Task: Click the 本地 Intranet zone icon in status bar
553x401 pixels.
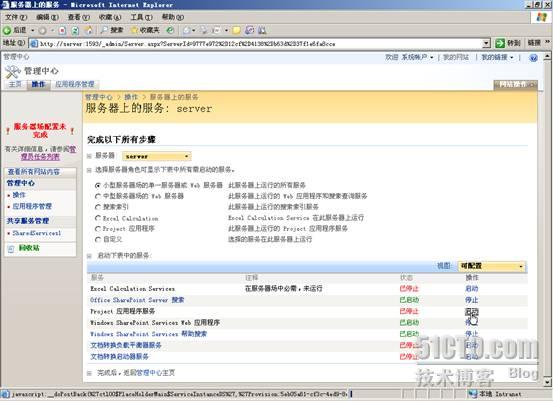Action: [473, 394]
